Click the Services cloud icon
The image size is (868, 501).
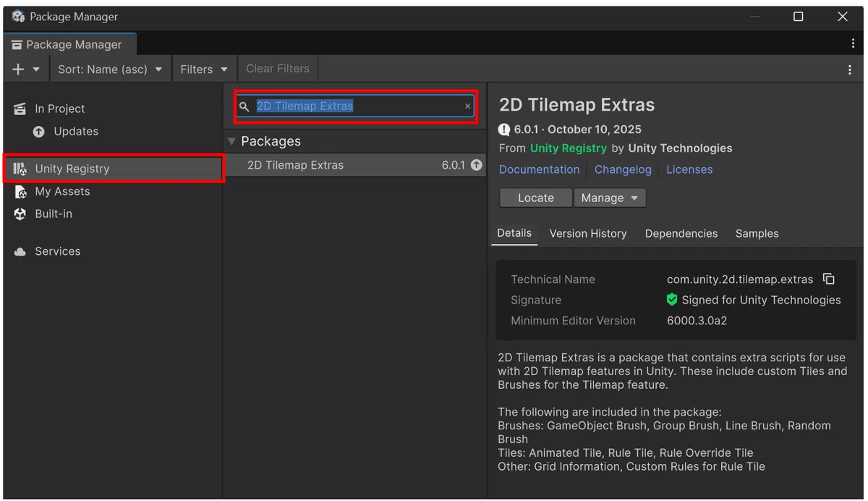20,252
